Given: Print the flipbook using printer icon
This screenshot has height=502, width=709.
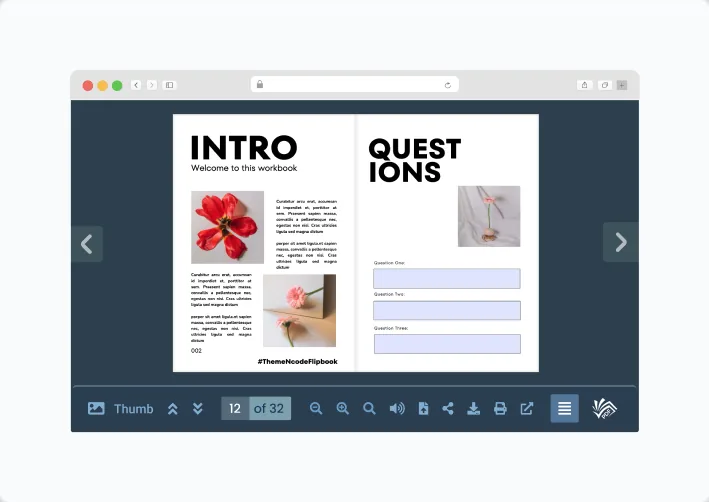Looking at the screenshot, I should pos(500,408).
